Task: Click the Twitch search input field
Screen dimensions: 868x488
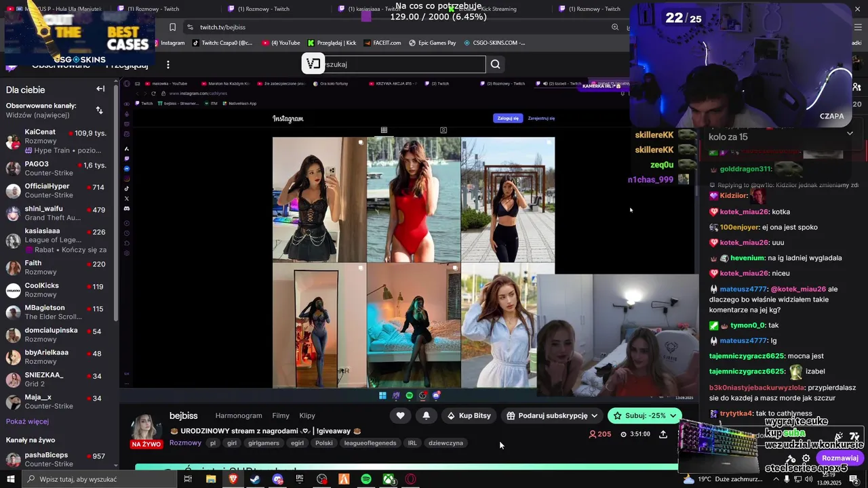Action: [404, 64]
